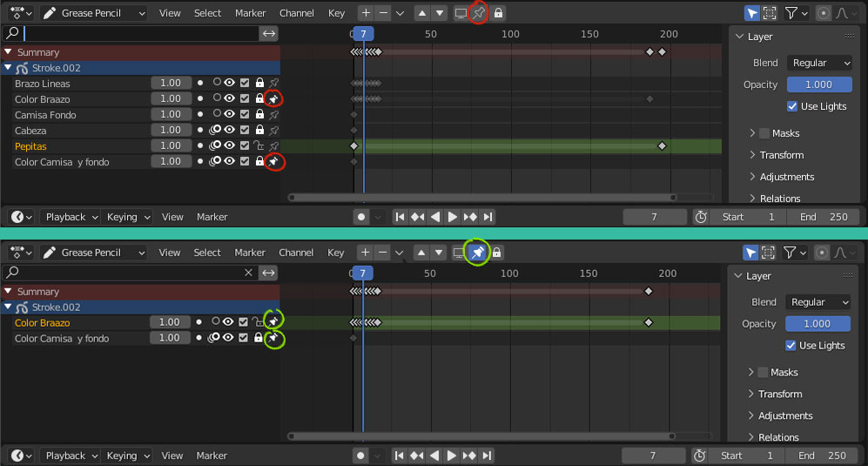
Task: Toggle the lock icon in top header
Action: (x=498, y=13)
